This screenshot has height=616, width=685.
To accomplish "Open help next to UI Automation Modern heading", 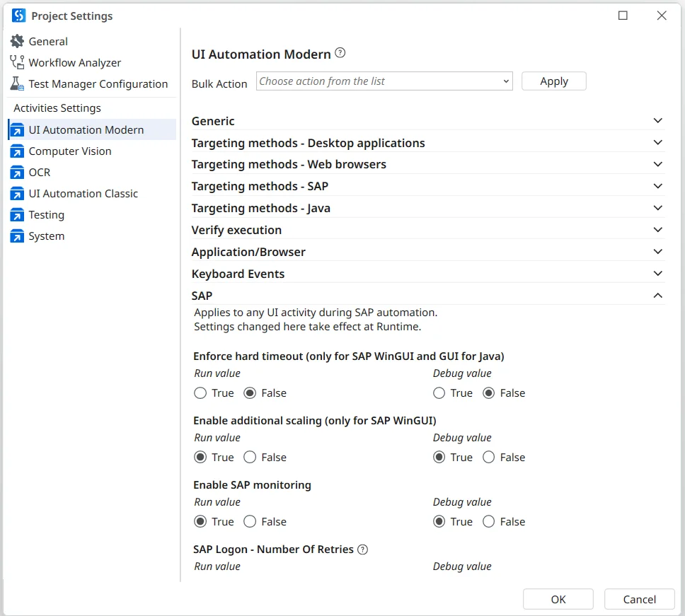I will [340, 53].
